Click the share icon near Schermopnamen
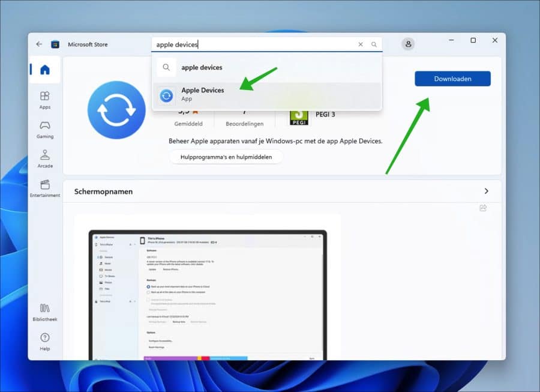The width and height of the screenshot is (540, 392). [x=483, y=208]
